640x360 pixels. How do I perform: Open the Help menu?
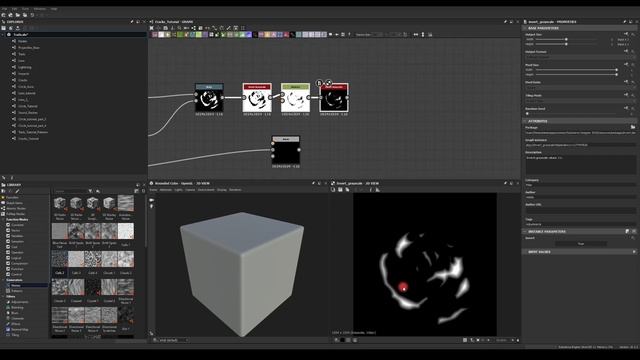click(x=54, y=9)
